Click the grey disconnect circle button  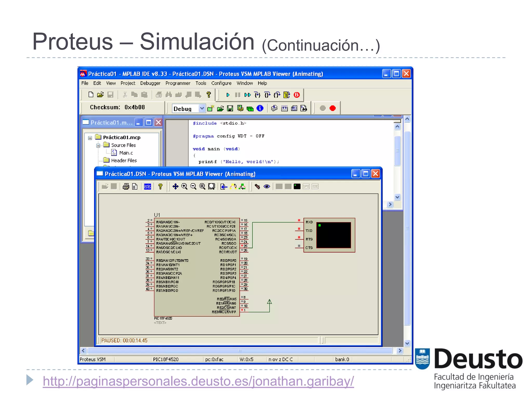(323, 108)
